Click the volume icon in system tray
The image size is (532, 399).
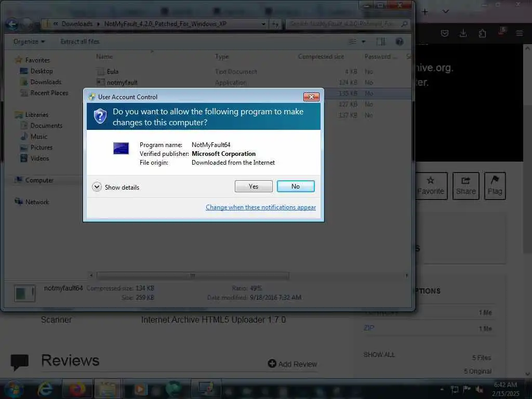pos(479,389)
